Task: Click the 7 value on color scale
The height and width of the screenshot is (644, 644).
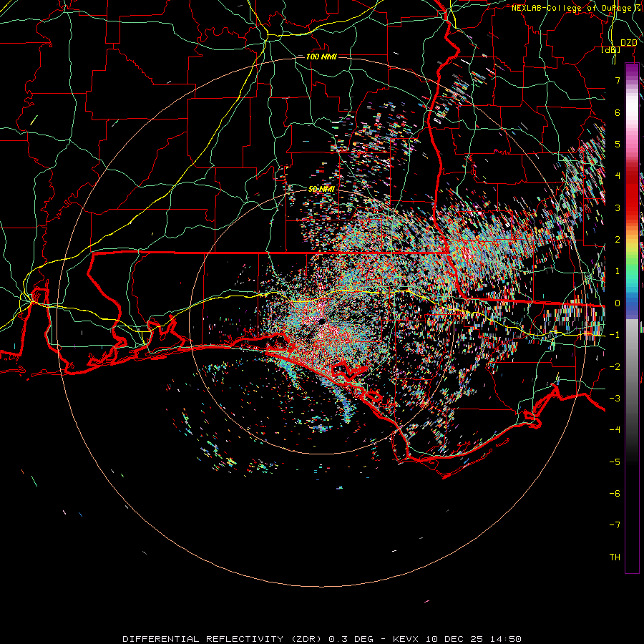Action: 618,80
